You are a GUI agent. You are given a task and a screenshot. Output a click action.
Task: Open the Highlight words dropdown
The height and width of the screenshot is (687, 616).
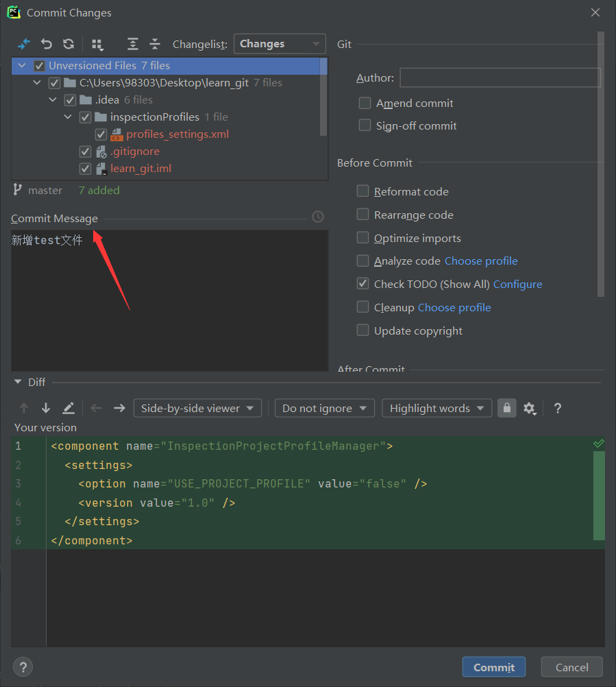click(436, 408)
